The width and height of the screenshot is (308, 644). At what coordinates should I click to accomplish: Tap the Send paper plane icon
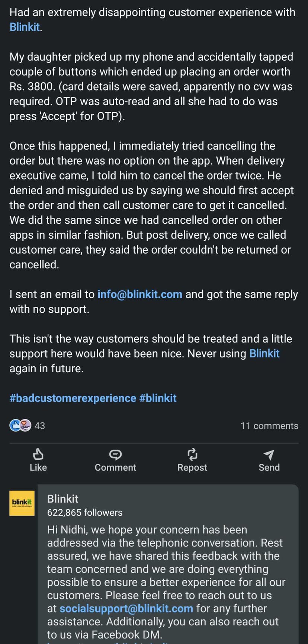[269, 454]
